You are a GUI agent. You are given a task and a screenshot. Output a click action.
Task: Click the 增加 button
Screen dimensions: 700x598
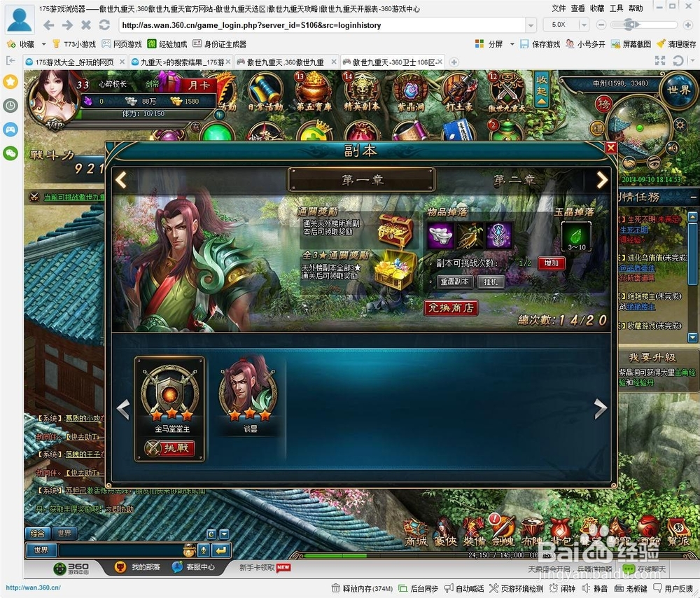tap(552, 263)
